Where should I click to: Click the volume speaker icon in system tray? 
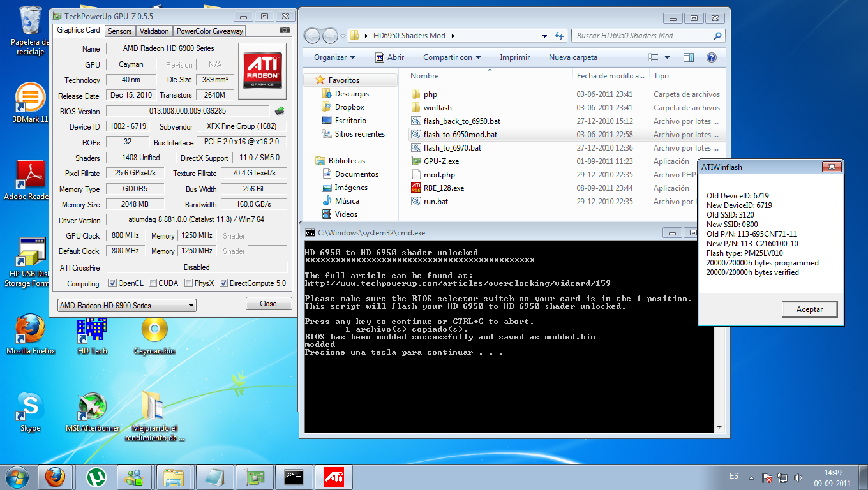click(798, 477)
